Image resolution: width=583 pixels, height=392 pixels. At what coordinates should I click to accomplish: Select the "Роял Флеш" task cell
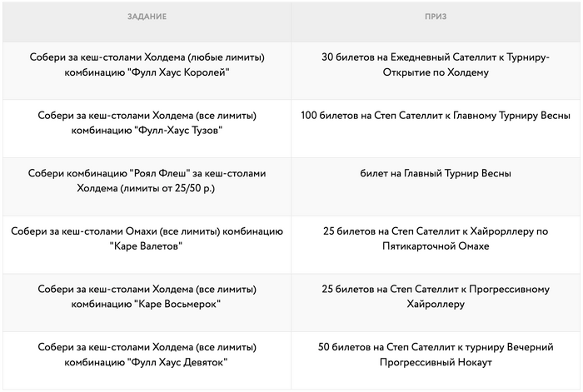tap(147, 181)
